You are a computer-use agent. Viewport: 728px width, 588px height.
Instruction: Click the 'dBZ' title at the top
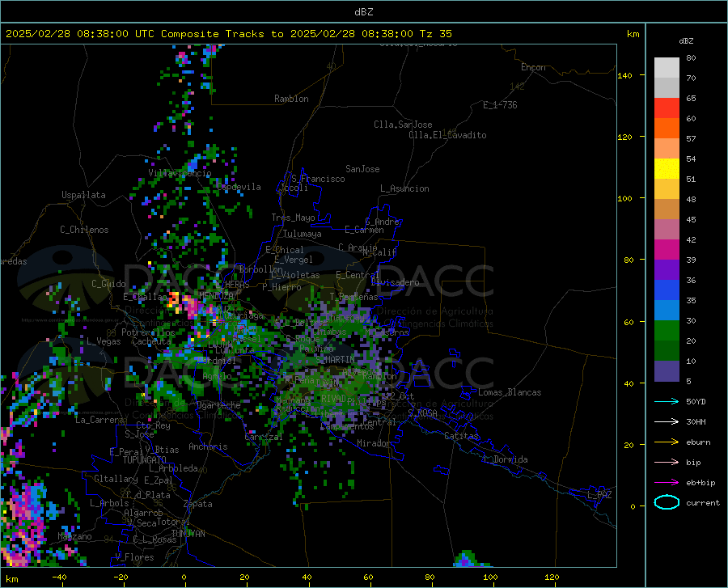pos(363,12)
